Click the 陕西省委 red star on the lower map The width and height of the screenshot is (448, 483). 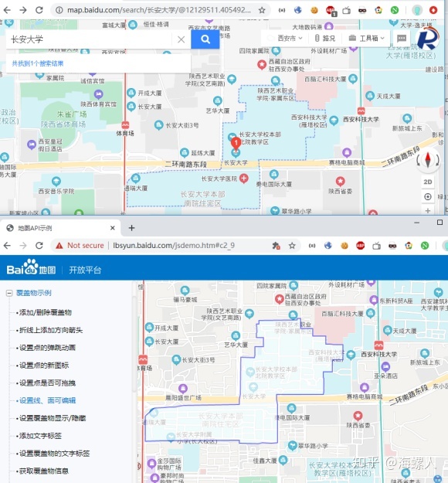(358, 416)
